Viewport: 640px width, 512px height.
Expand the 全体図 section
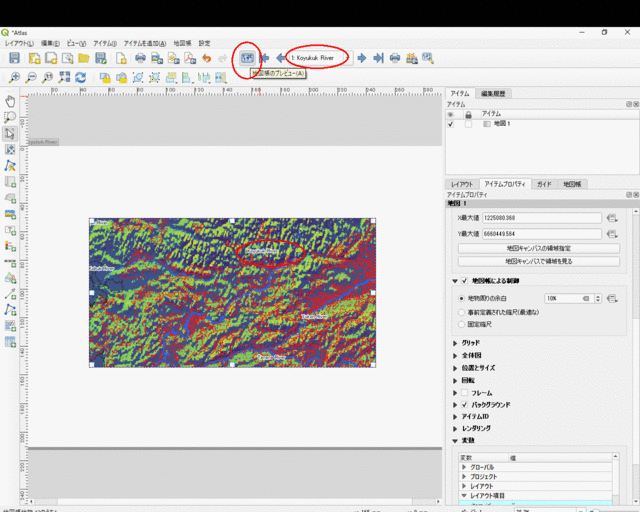pyautogui.click(x=455, y=356)
